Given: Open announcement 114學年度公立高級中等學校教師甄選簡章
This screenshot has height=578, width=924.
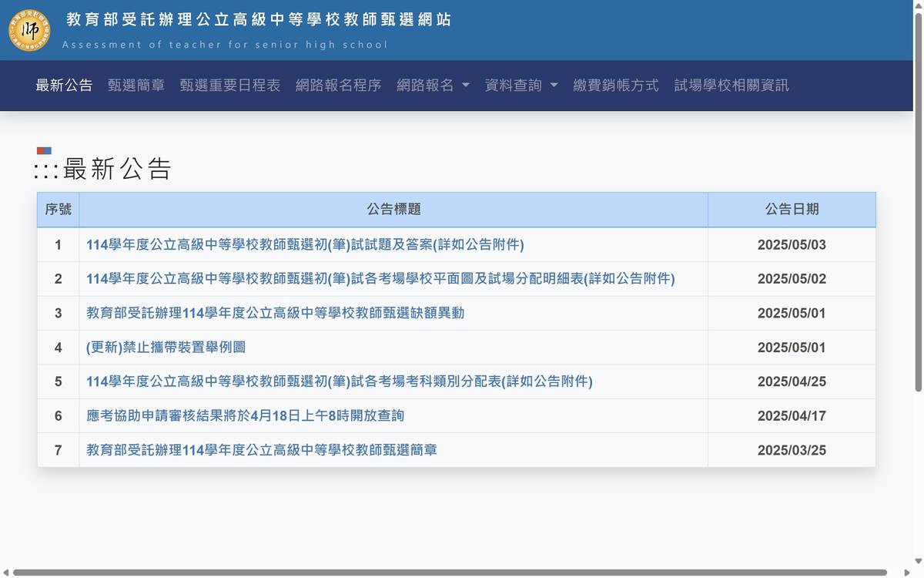Looking at the screenshot, I should (262, 450).
